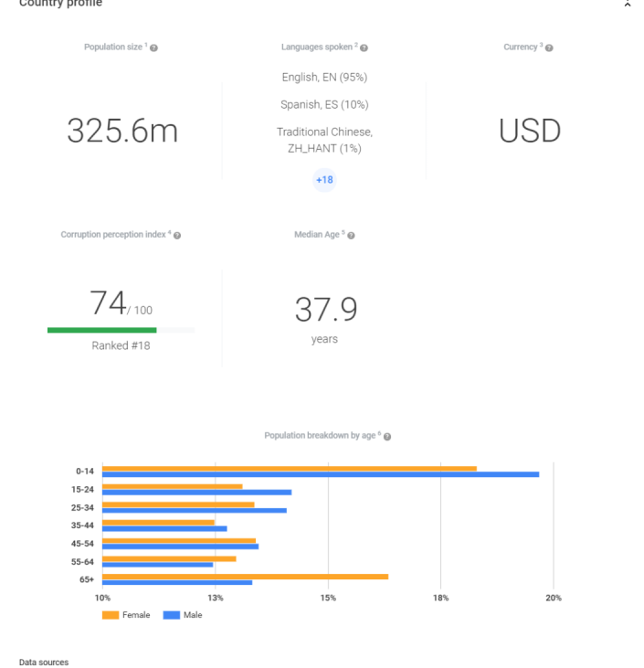Click help icon for Corruption perception index
Screen dimensions: 644x668
pos(177,235)
